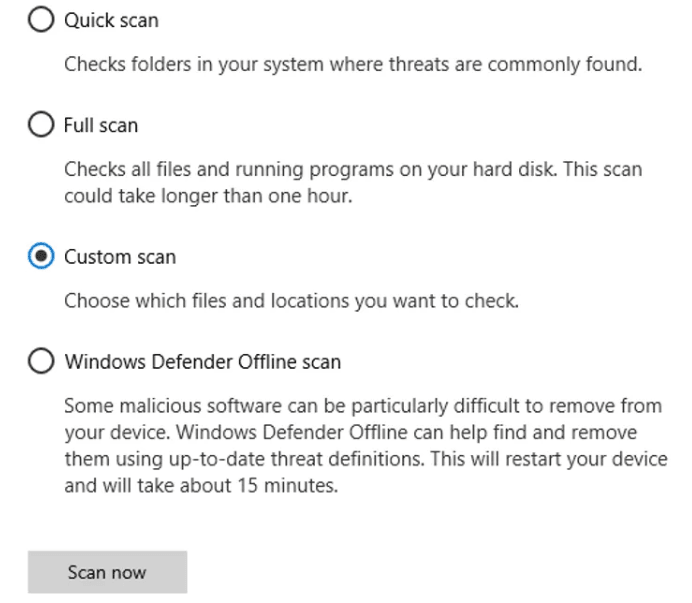Select the Quick scan radio button
Image resolution: width=692 pixels, height=603 pixels.
pos(40,20)
